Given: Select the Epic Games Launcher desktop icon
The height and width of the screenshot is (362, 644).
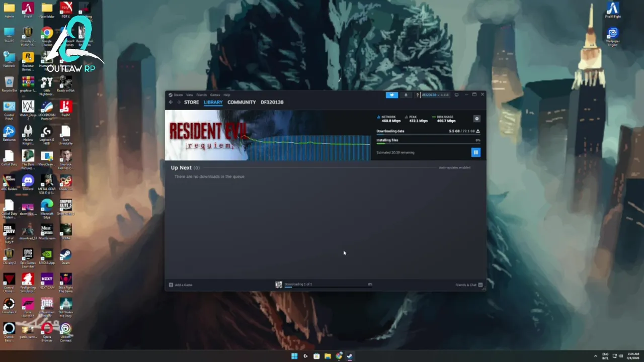Looking at the screenshot, I should point(28,258).
